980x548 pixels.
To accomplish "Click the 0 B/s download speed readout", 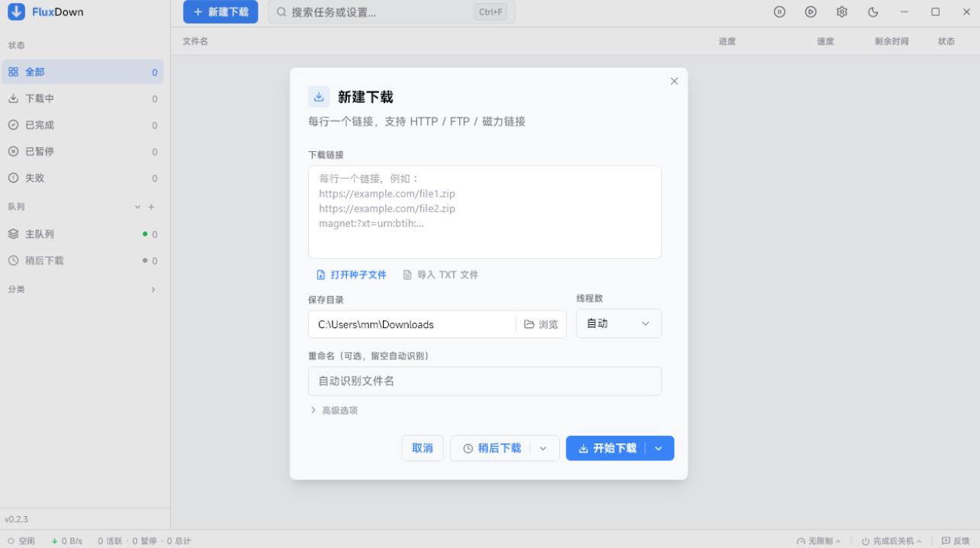I will (x=67, y=541).
